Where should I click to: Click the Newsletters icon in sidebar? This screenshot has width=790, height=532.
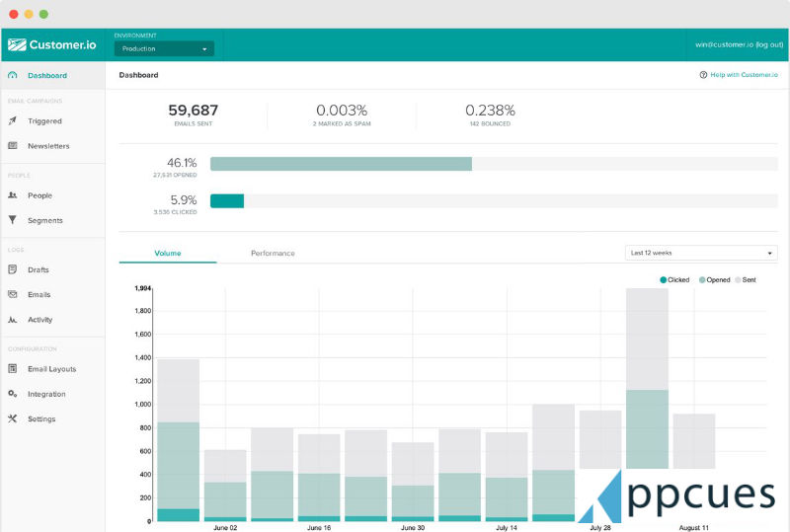tap(13, 146)
